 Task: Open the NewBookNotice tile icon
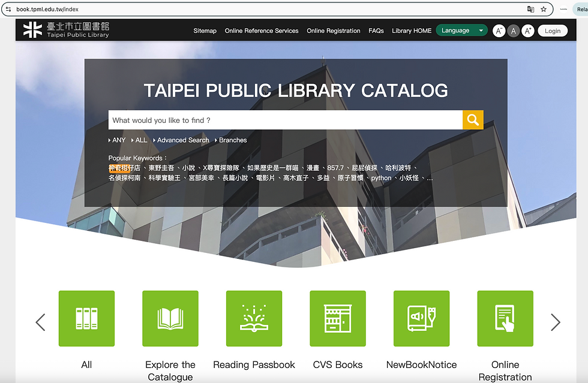tap(421, 318)
